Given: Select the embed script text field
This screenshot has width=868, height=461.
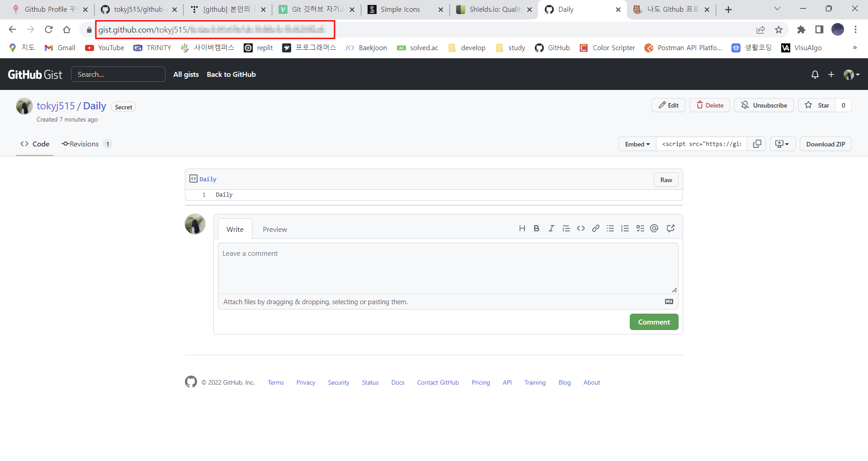Looking at the screenshot, I should [702, 144].
